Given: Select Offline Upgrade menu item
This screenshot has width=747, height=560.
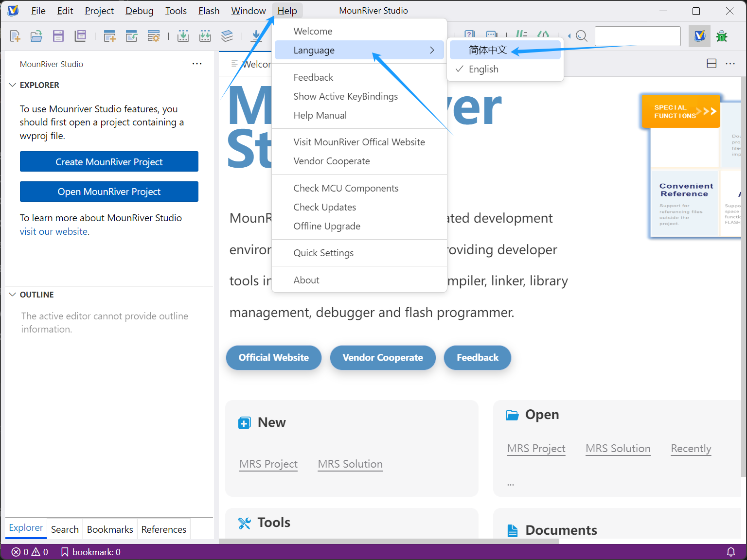Looking at the screenshot, I should tap(359, 226).
